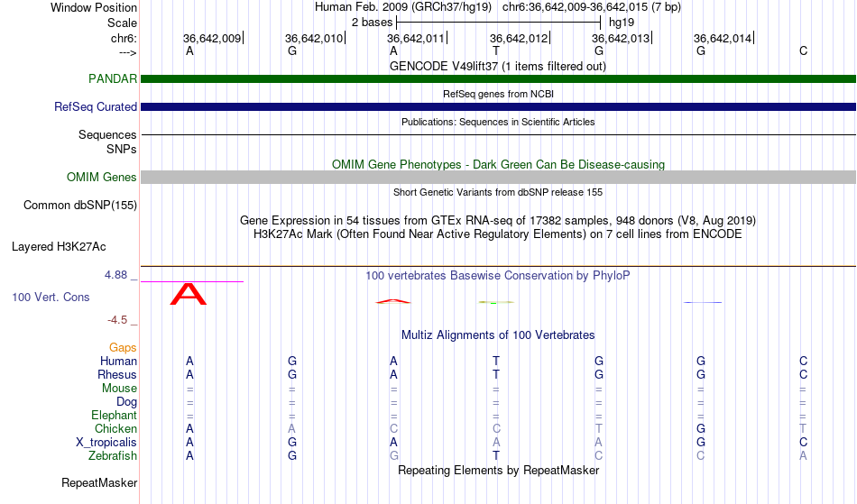Click Publications: Sequences in Scientific Articles title
The image size is (857, 504).
click(x=498, y=122)
